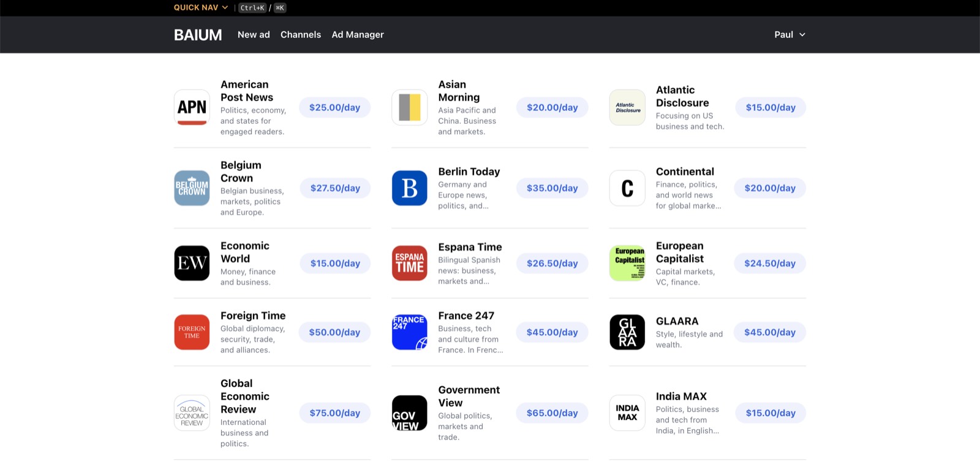Click France 247 $45.00/day button

pos(552,332)
